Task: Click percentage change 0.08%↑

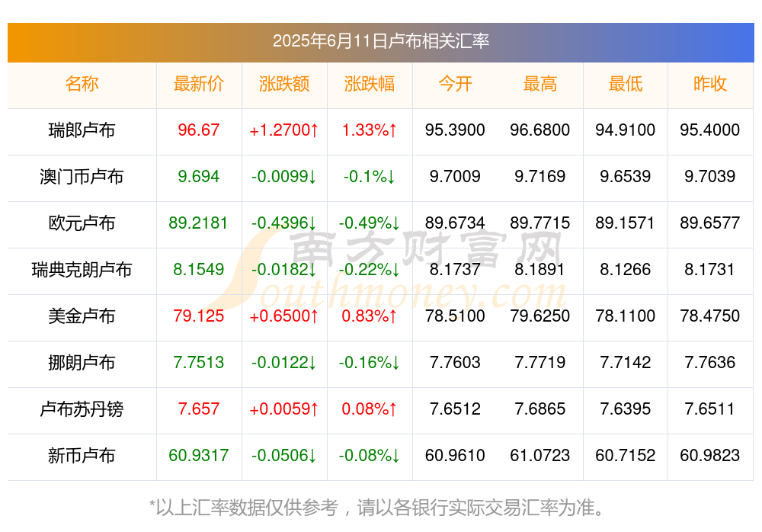Action: tap(370, 409)
